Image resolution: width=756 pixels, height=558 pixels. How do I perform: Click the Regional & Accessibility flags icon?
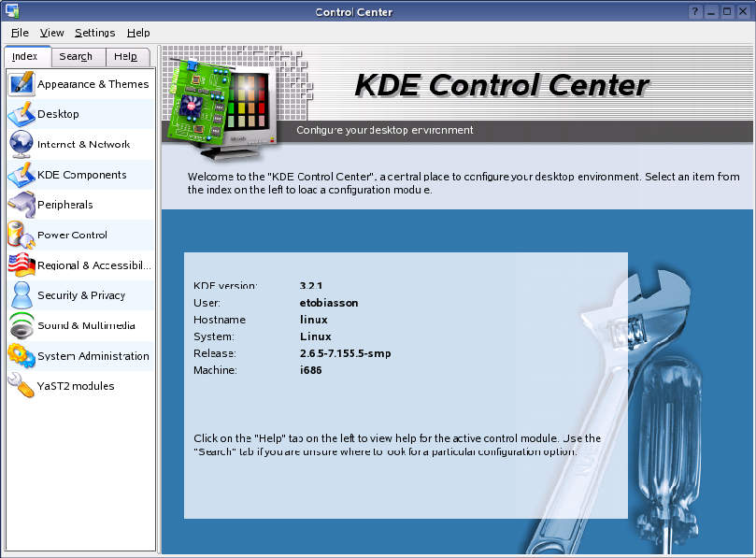pos(21,265)
